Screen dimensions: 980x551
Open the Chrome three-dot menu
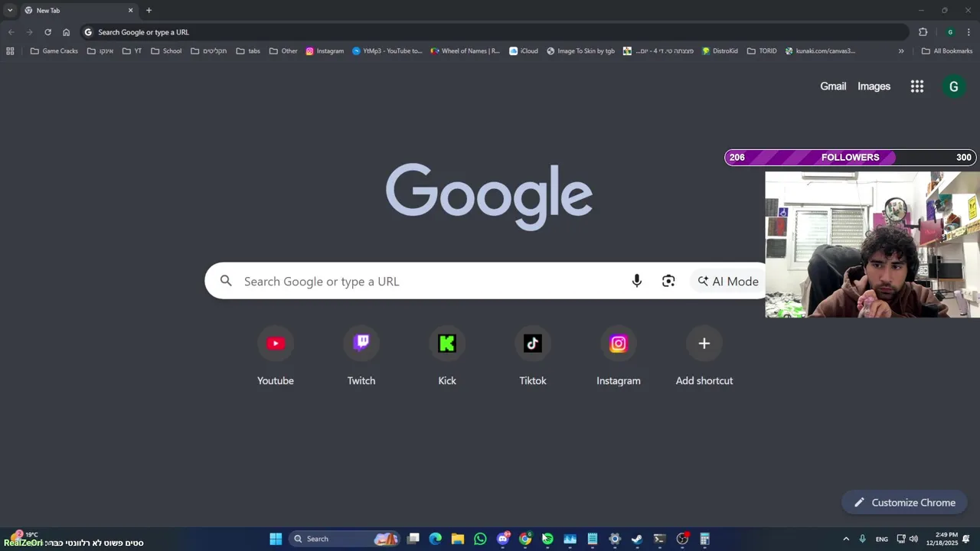pyautogui.click(x=969, y=32)
